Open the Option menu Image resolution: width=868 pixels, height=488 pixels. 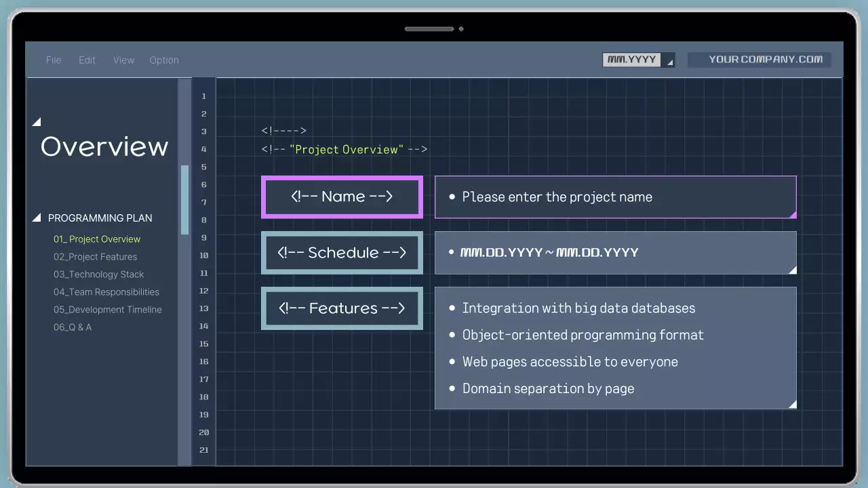click(x=164, y=60)
